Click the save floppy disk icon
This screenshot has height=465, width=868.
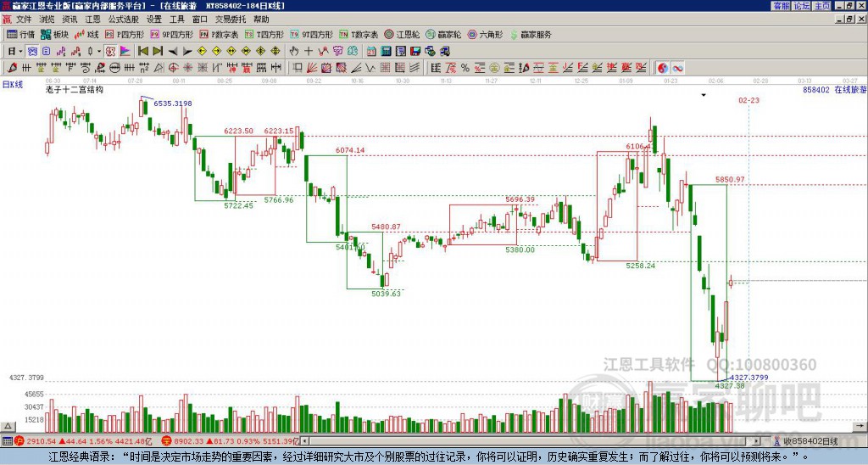415,52
